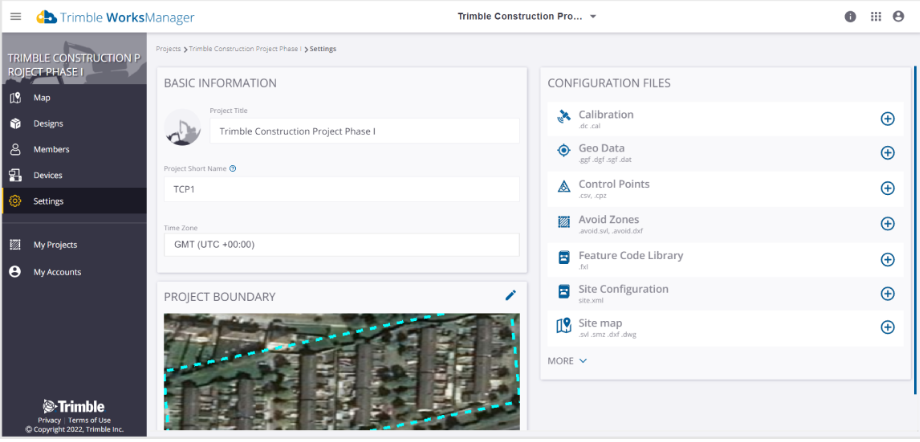Open the Terms of Use link
Viewport: 920px width, 442px height.
[x=89, y=420]
